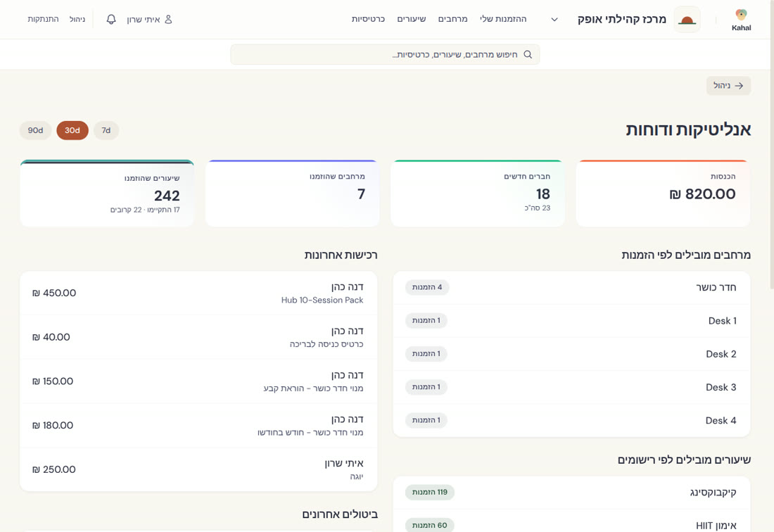Open שיעורים in the navigation
This screenshot has height=532, width=774.
[411, 19]
